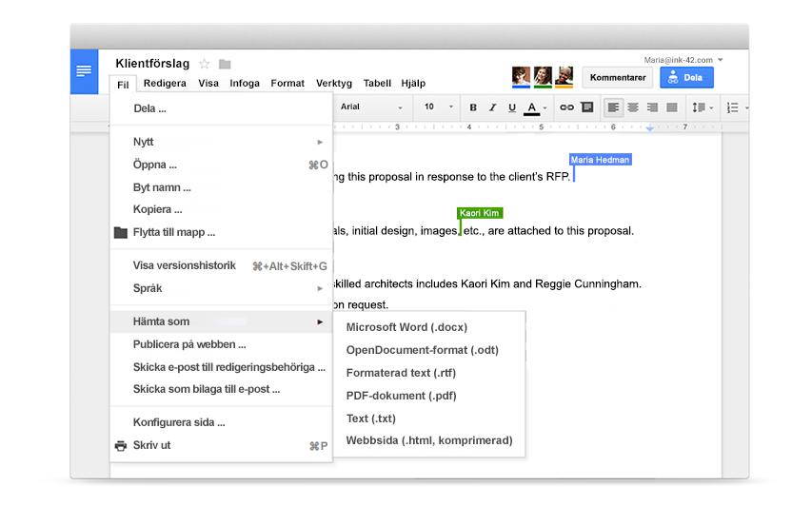Viewport: 812px width, 506px height.
Task: Click the third collaborator avatar
Action: pyautogui.click(x=564, y=77)
